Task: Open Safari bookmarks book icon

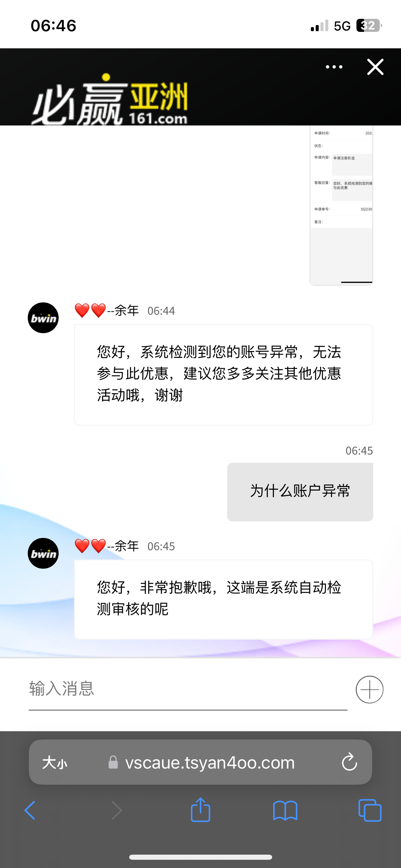Action: click(x=285, y=810)
